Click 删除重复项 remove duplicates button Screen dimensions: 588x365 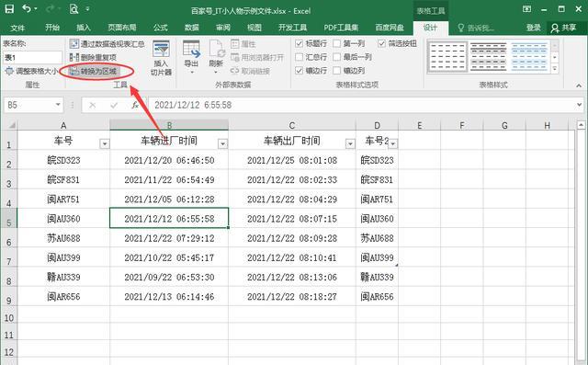(94, 57)
